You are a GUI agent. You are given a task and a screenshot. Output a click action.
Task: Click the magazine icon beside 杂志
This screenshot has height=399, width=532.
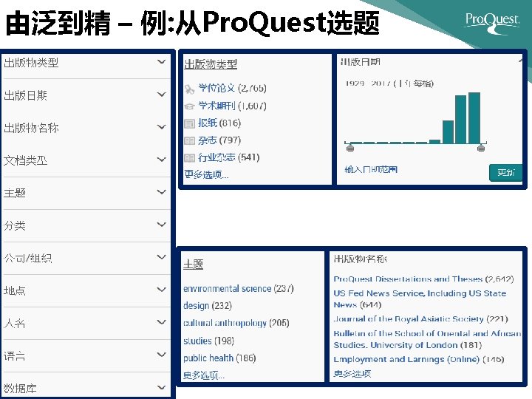[x=189, y=140]
